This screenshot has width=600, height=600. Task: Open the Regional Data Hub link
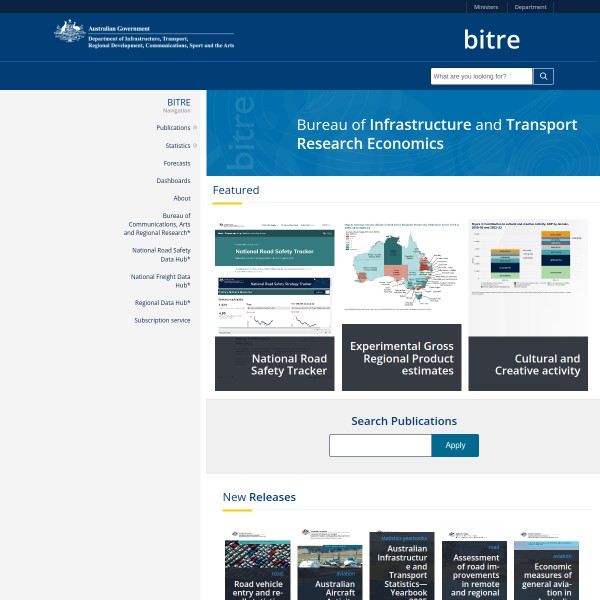(x=162, y=302)
